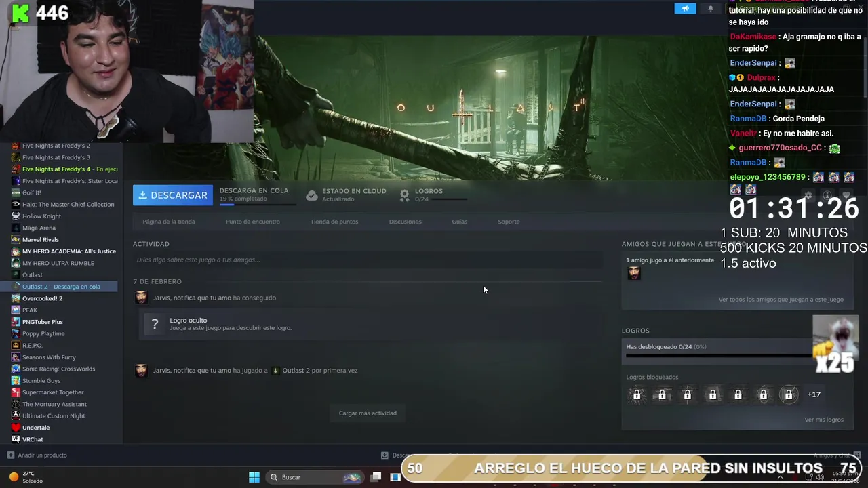Click the last locked achievement icon before +17
Viewport: 868px width, 488px height.
[x=788, y=394]
